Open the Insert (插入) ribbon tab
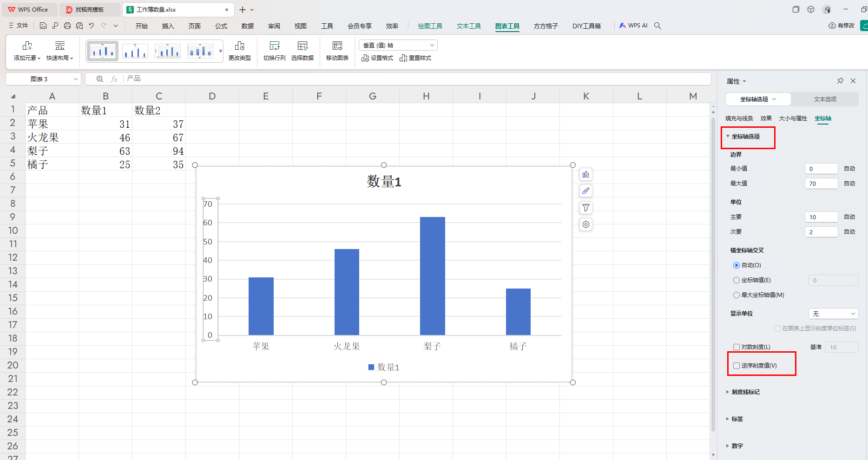Screen dimensions: 868x460 pos(168,26)
